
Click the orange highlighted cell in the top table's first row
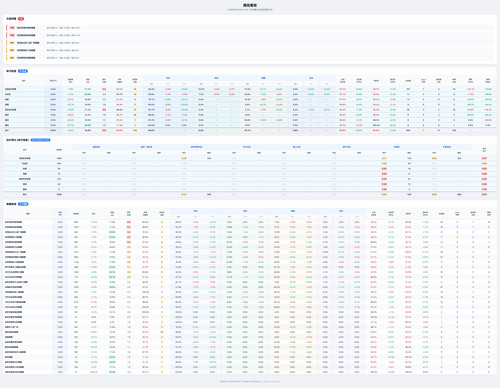tap(135, 89)
